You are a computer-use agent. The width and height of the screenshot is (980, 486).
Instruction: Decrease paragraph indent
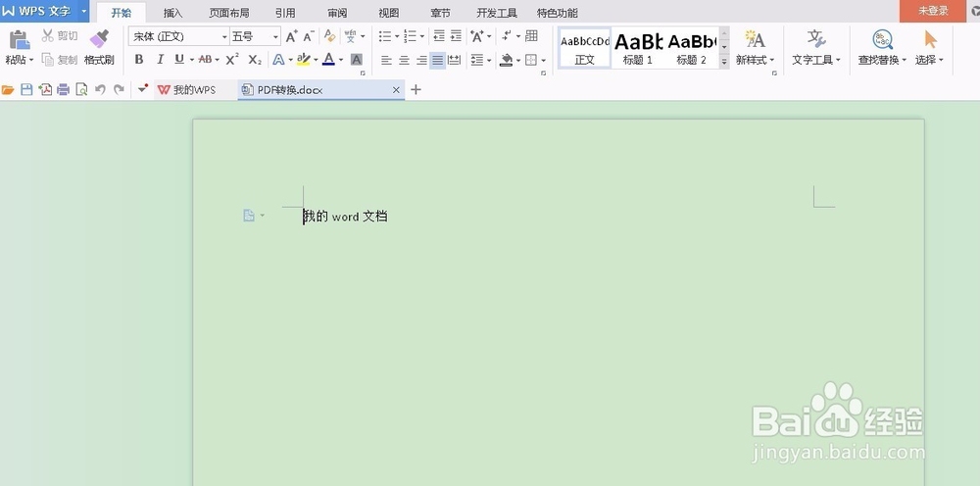439,36
